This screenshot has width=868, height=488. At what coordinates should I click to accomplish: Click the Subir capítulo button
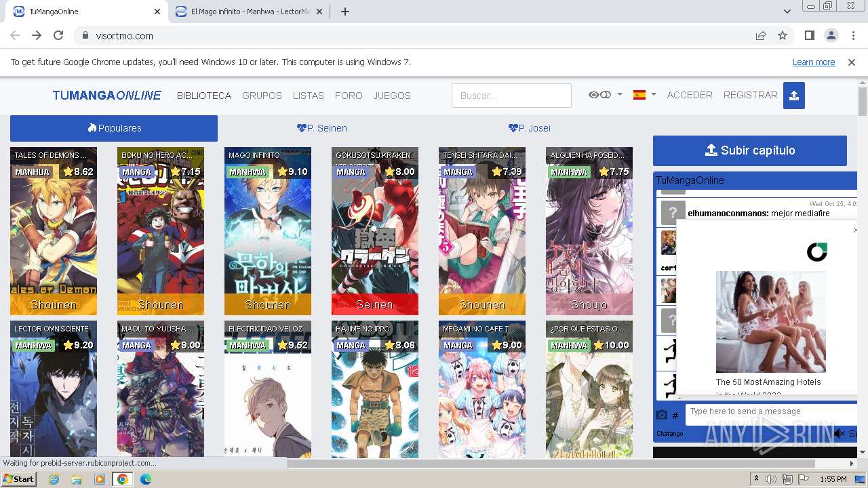click(750, 150)
